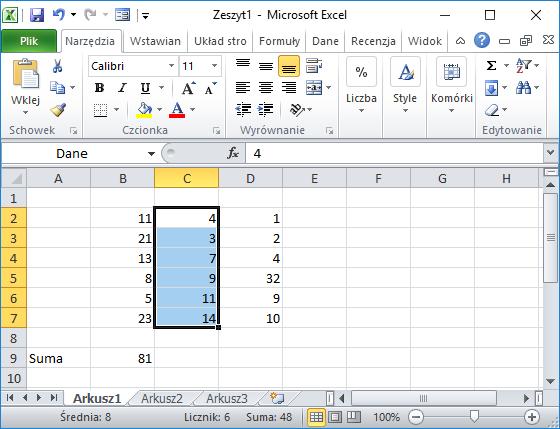Click the Copy icon
Viewport: 560px width, 429px height.
(57, 88)
